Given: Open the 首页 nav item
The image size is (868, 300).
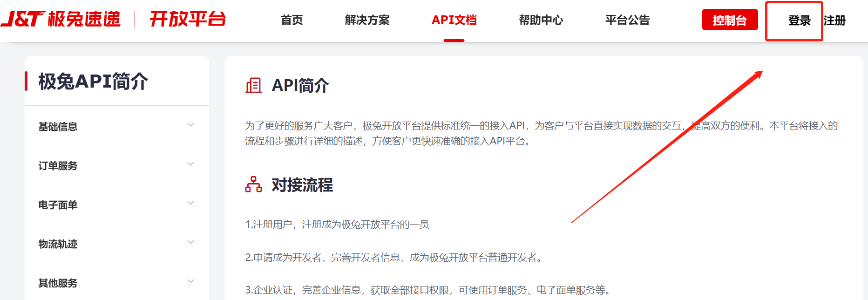Looking at the screenshot, I should pos(292,20).
